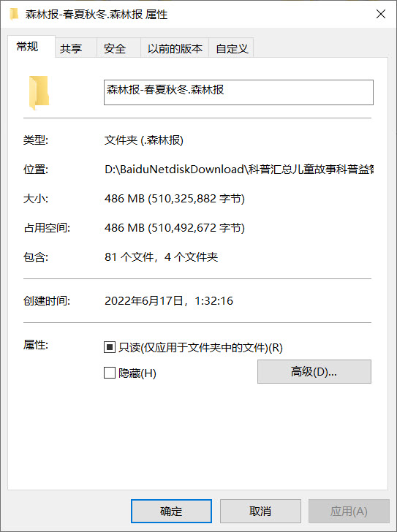Click the 属性 label near checkboxes
Screen dimensions: 397x532
click(x=36, y=345)
